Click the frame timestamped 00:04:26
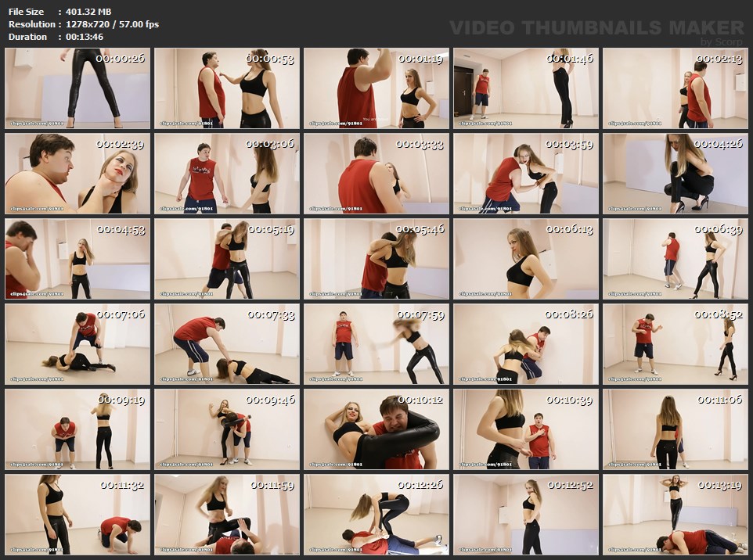 coord(676,174)
